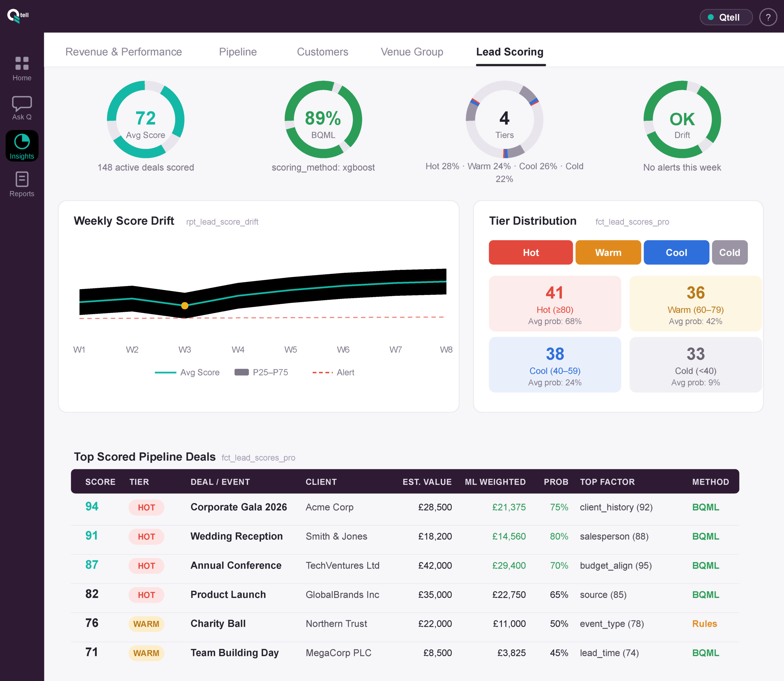784x681 pixels.
Task: Filter by the Warm tier button
Action: point(608,252)
